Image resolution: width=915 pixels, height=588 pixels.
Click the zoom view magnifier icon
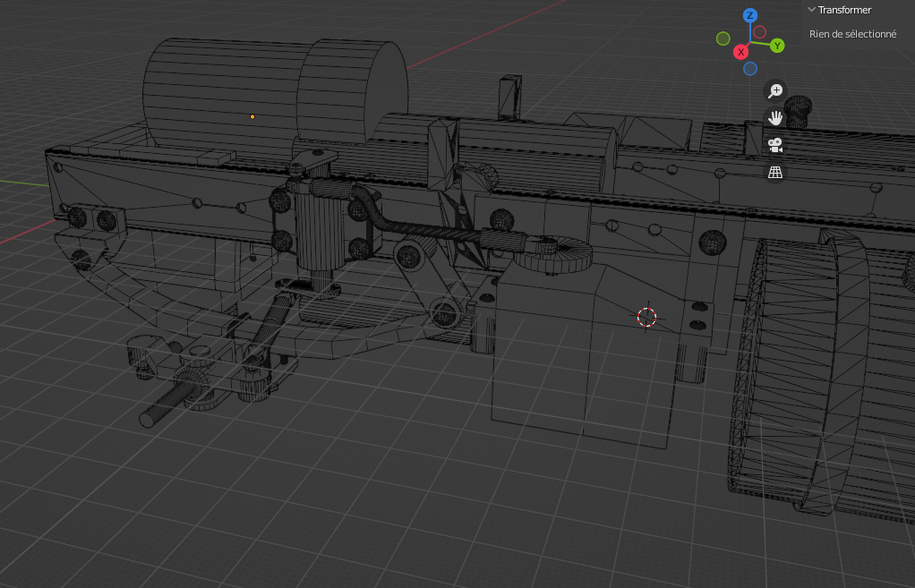[x=775, y=91]
